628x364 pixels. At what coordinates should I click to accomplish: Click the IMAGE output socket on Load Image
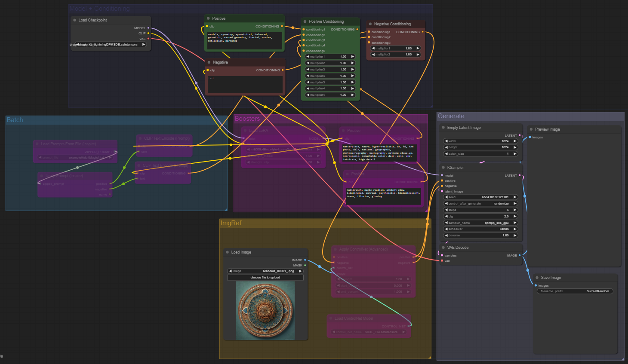pyautogui.click(x=305, y=260)
